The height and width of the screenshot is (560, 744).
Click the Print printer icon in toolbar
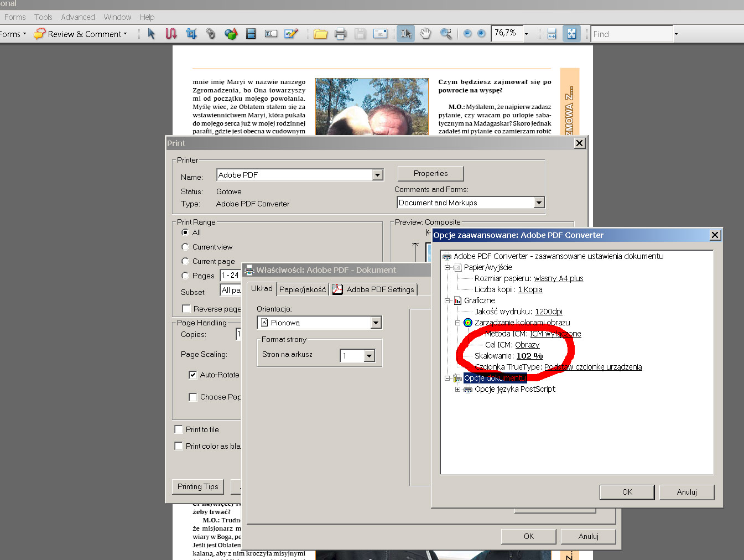tap(340, 34)
